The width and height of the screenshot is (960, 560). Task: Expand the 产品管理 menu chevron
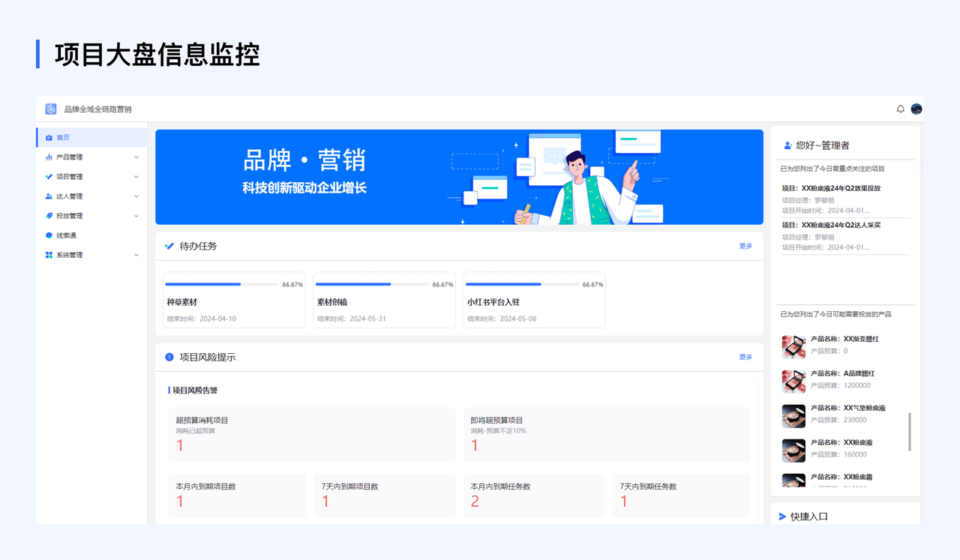136,157
